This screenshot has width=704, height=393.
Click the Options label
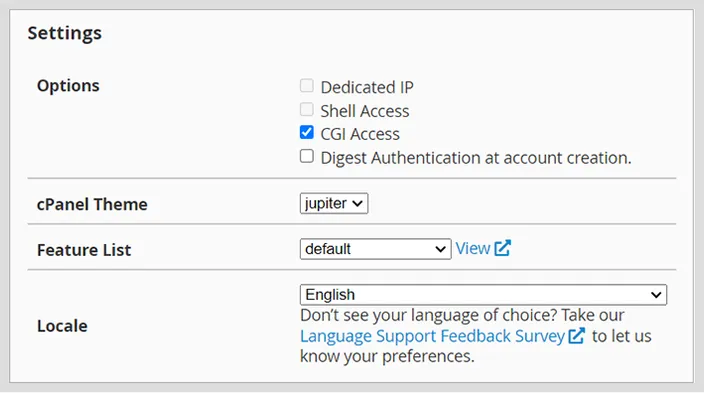pyautogui.click(x=68, y=85)
